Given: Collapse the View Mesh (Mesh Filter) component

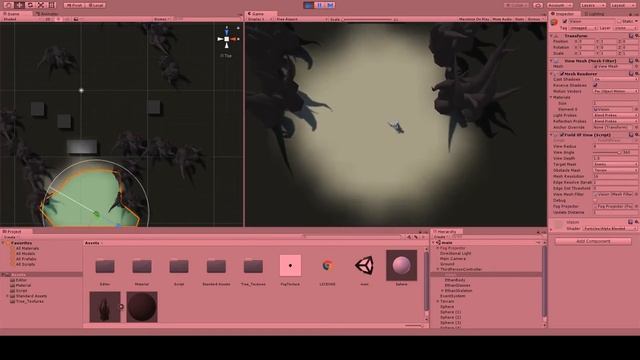Looking at the screenshot, I should point(552,60).
